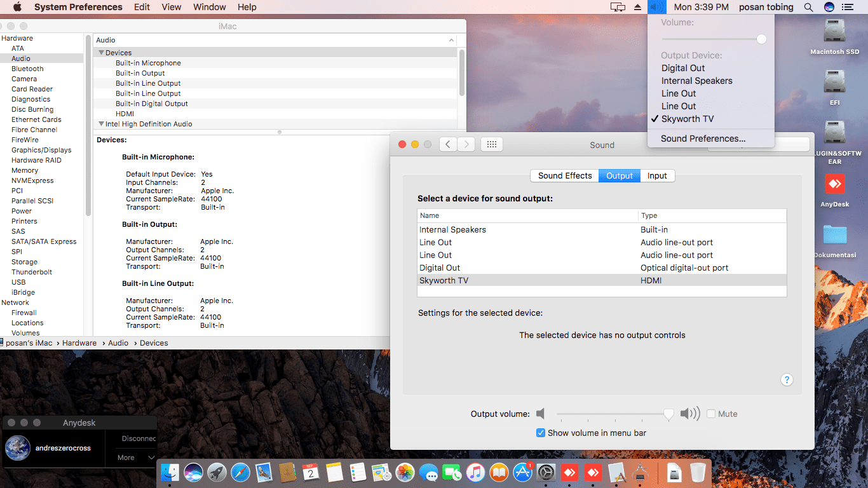The width and height of the screenshot is (868, 488).
Task: Open Spotlight search in menu bar
Action: point(808,7)
